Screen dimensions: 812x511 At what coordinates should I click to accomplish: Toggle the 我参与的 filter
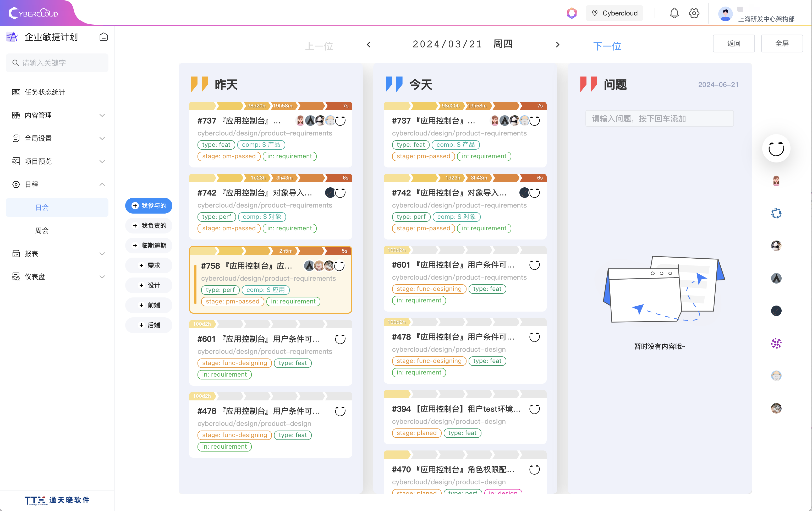pos(149,205)
